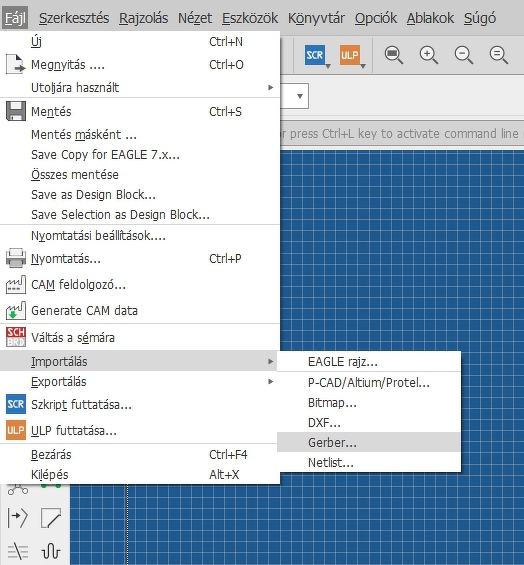This screenshot has width=524, height=565.
Task: Click the Megnyitás document icon
Action: point(15,64)
